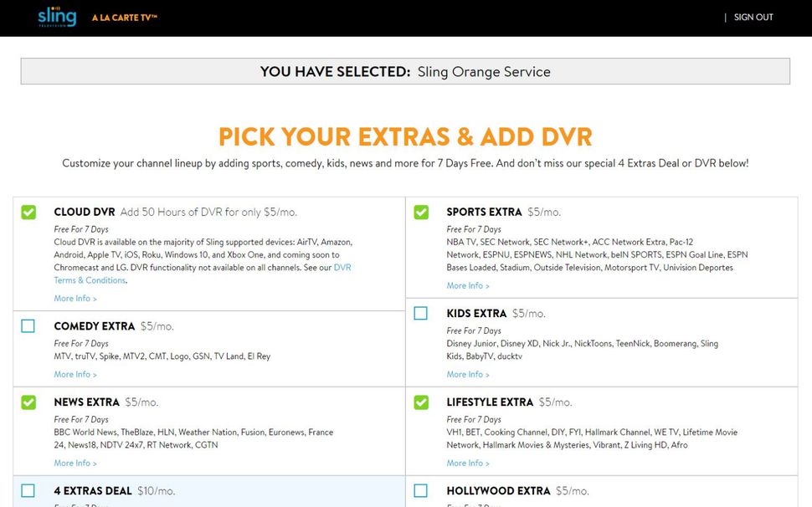Open More Info for News Extra

coord(75,463)
